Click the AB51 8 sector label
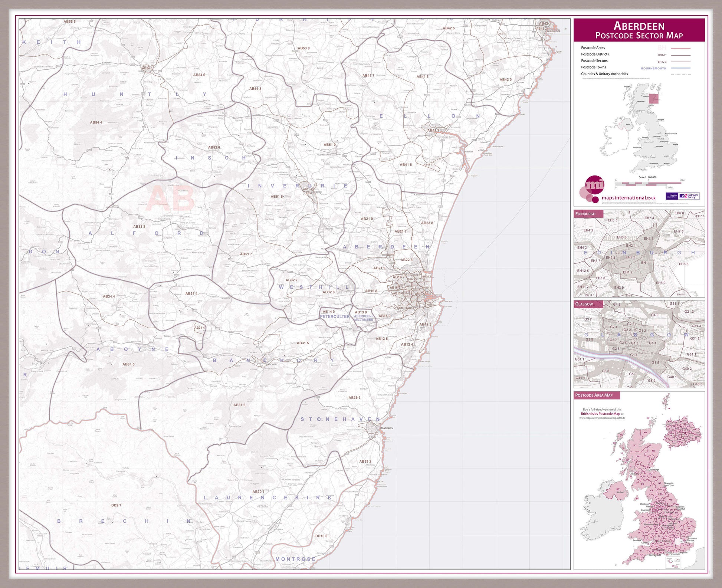The height and width of the screenshot is (588, 722). (x=255, y=89)
